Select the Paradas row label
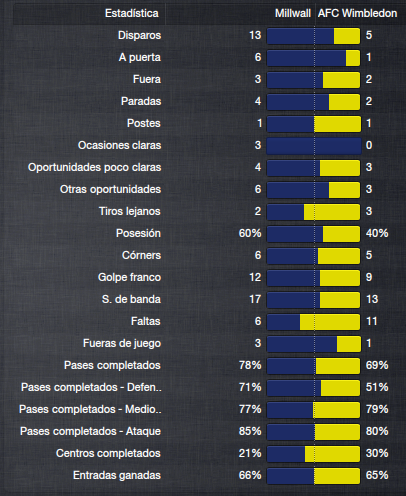406x496 pixels. pos(141,101)
